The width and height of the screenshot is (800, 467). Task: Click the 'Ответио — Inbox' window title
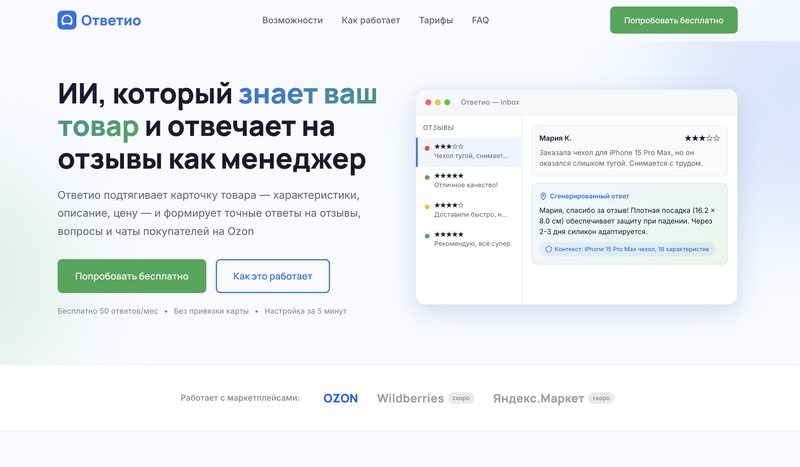(x=490, y=103)
